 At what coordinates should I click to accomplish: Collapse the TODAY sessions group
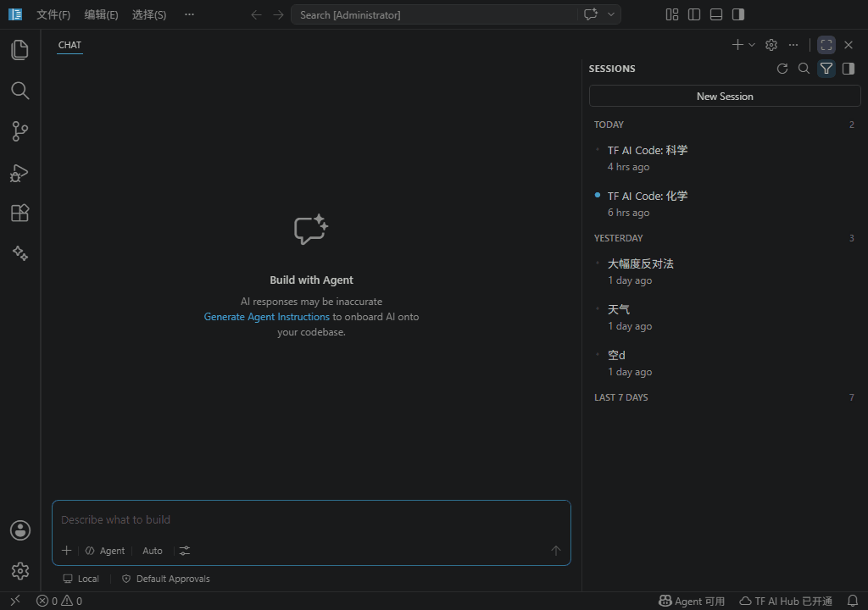pyautogui.click(x=724, y=125)
